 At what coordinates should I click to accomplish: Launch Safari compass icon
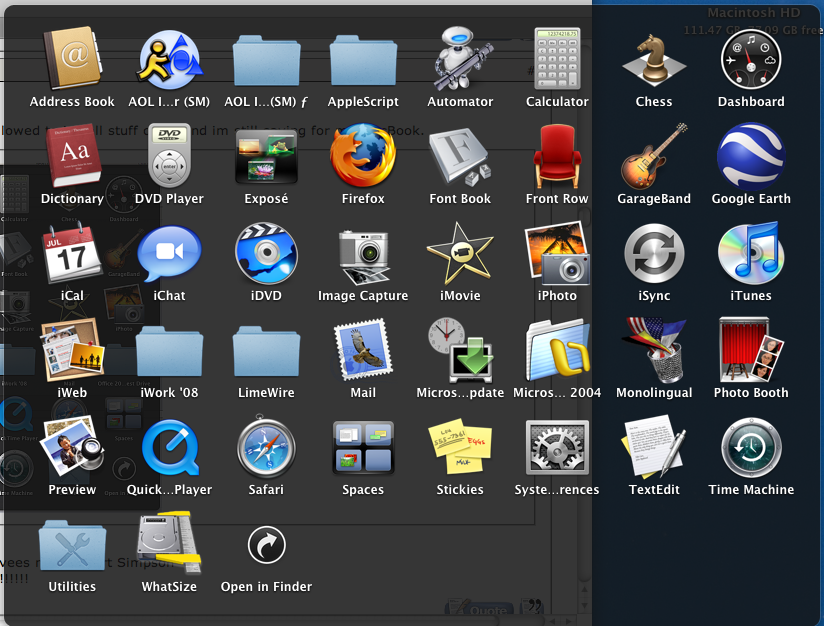click(266, 446)
